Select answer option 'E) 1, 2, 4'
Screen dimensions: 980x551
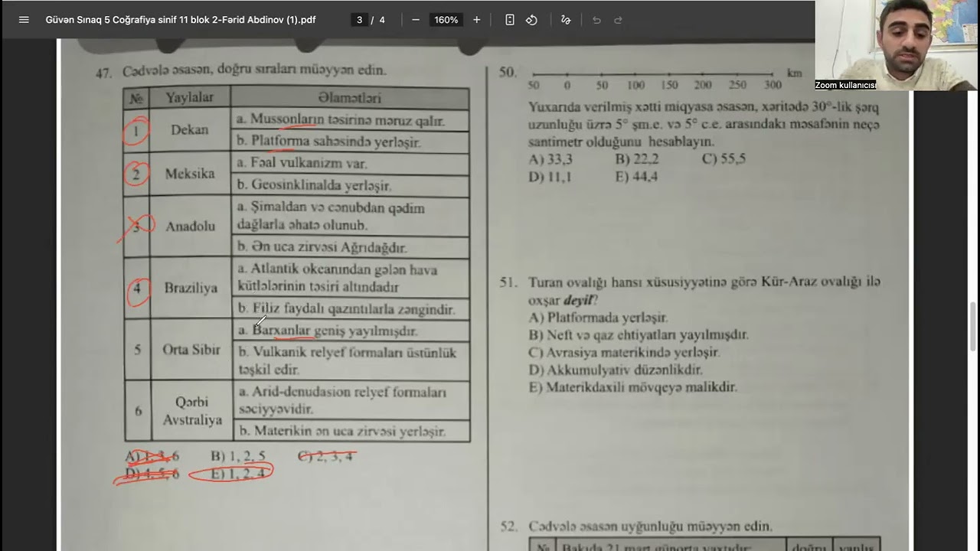click(237, 474)
